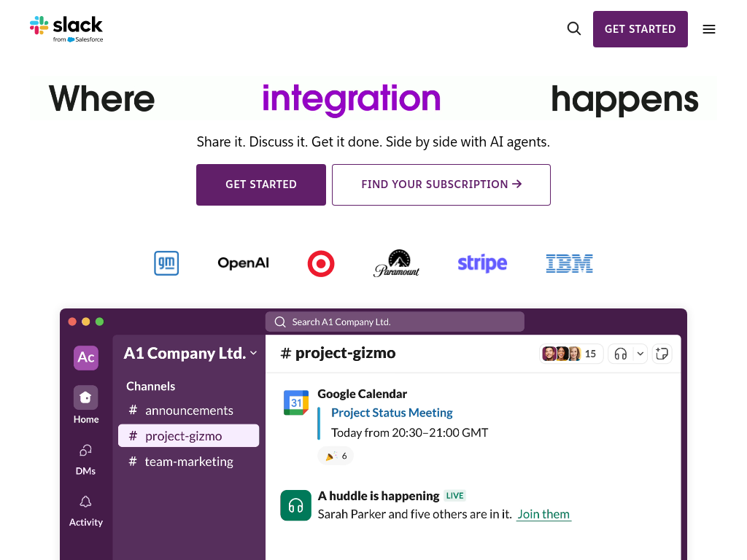Click the GET STARTED button
This screenshot has width=747, height=560.
tap(260, 184)
